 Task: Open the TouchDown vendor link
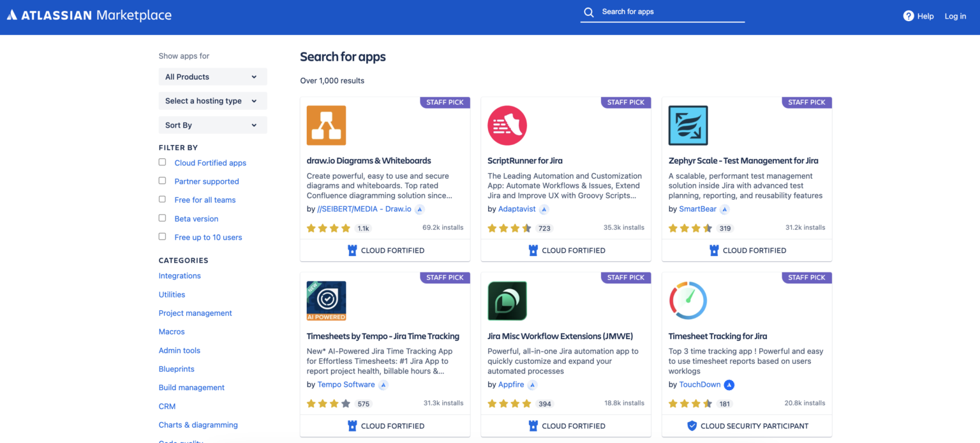coord(700,384)
